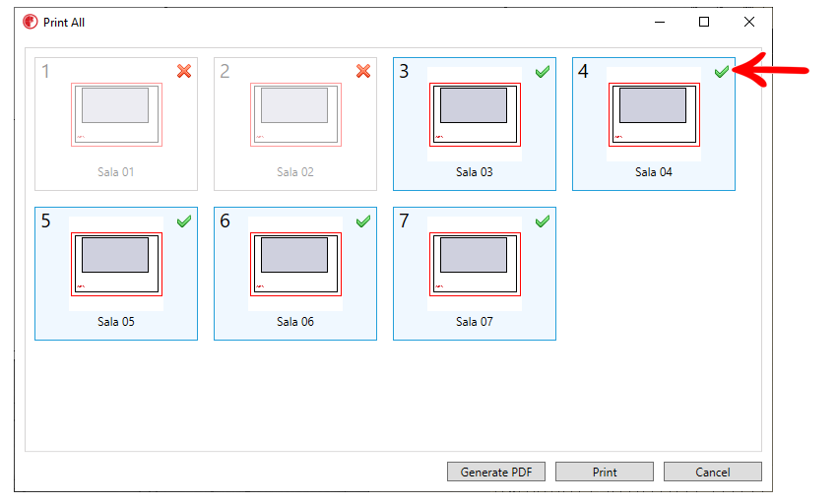Screen dimensions: 838x504
Task: Select the Sala 07 page preview
Action: point(475,264)
